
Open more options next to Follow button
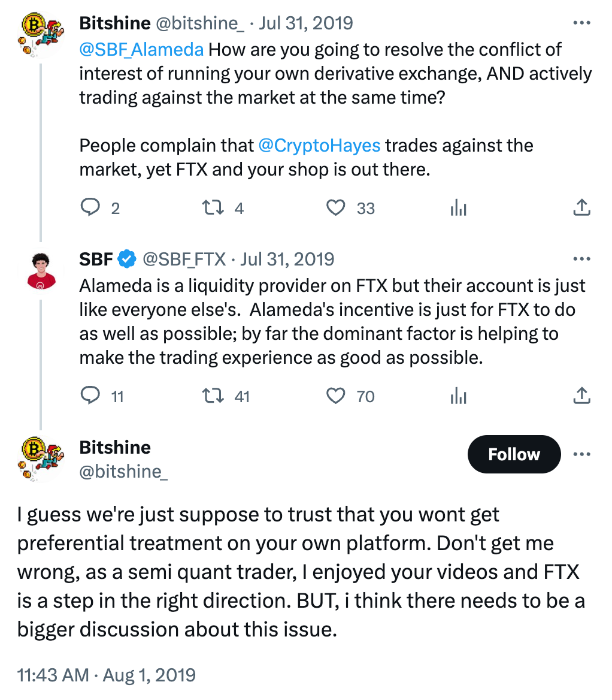click(581, 454)
